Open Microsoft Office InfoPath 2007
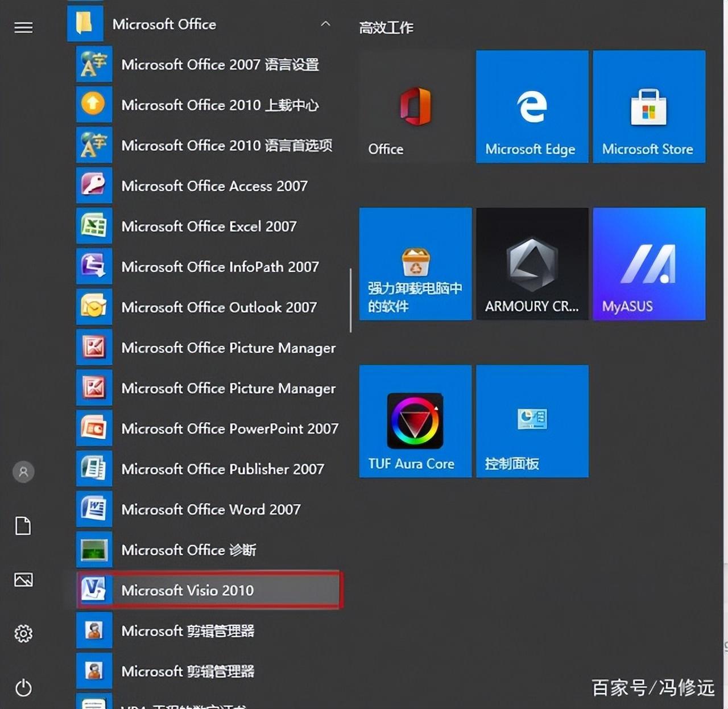This screenshot has height=709, width=728. coord(220,267)
